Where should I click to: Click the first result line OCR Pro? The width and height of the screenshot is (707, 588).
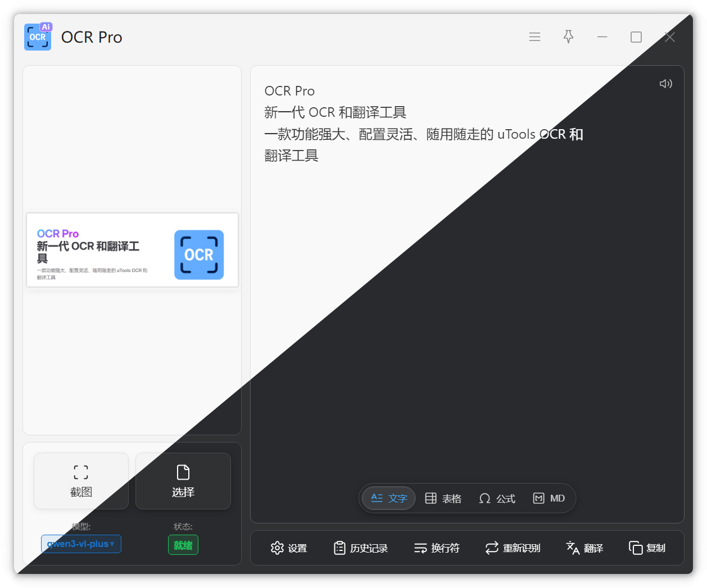click(289, 91)
